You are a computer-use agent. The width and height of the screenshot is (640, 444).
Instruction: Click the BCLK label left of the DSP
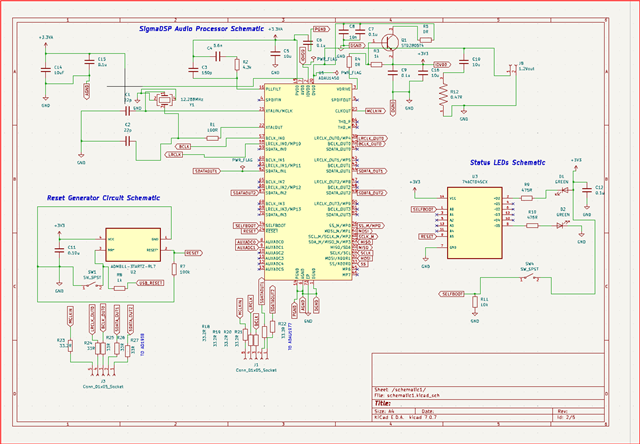[184, 146]
